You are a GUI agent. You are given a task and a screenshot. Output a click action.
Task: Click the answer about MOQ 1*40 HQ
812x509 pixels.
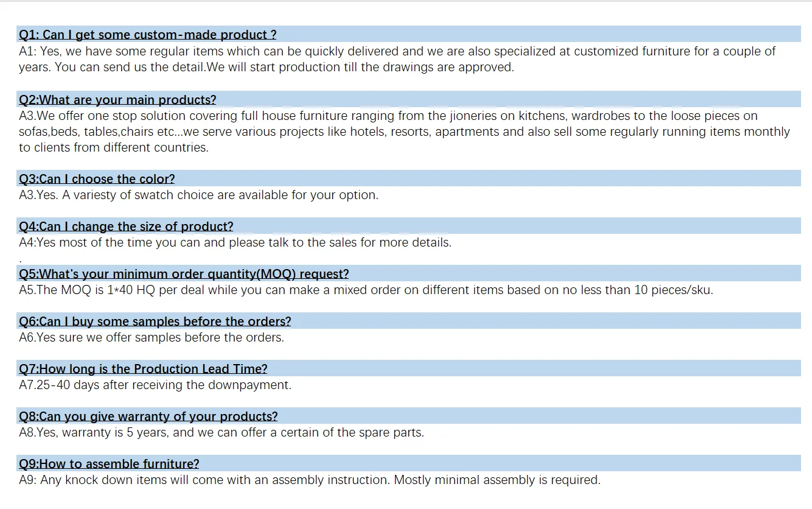[365, 290]
